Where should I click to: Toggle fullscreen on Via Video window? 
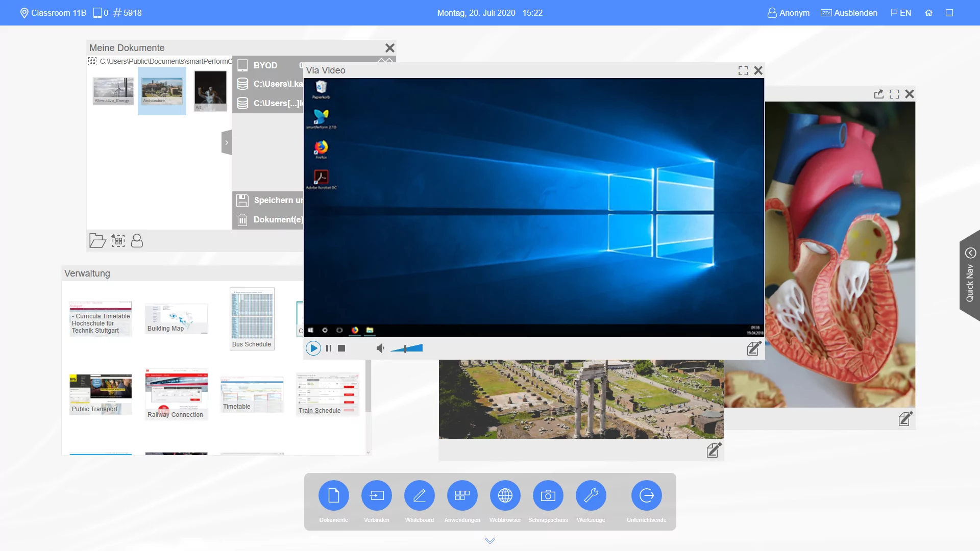pos(743,71)
